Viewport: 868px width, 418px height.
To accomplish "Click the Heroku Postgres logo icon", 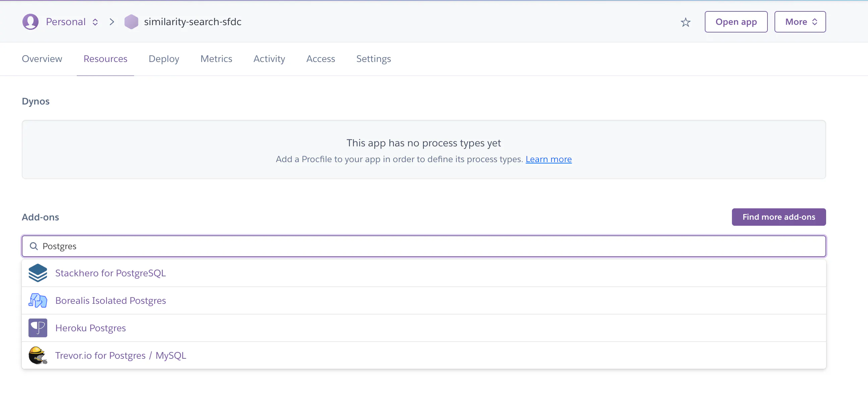I will (38, 328).
